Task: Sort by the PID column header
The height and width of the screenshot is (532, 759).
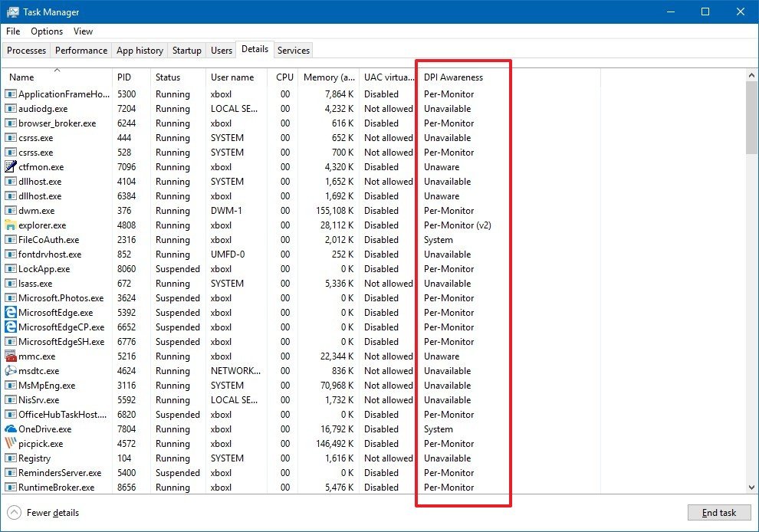Action: [131, 77]
